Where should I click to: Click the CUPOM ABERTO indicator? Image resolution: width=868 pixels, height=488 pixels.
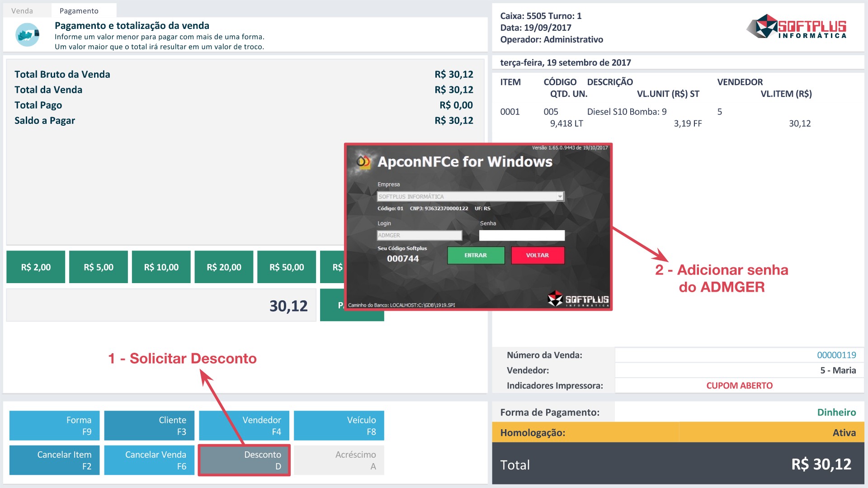pos(740,385)
